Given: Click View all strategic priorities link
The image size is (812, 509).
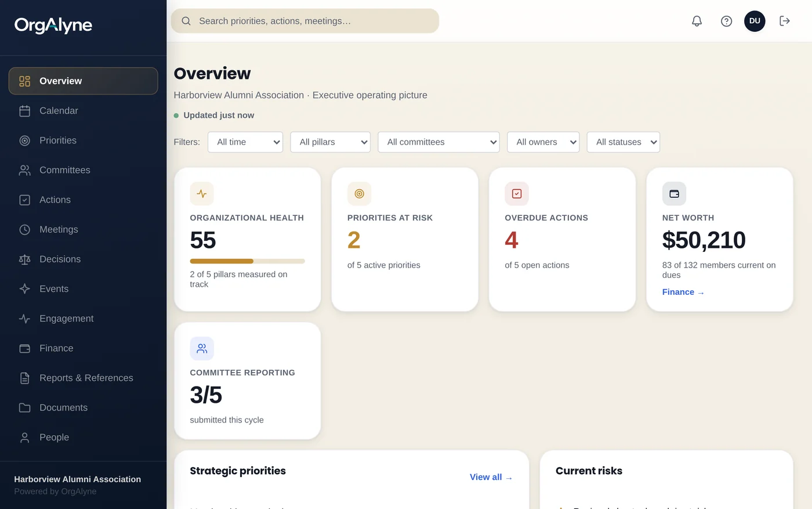Looking at the screenshot, I should click(x=491, y=477).
